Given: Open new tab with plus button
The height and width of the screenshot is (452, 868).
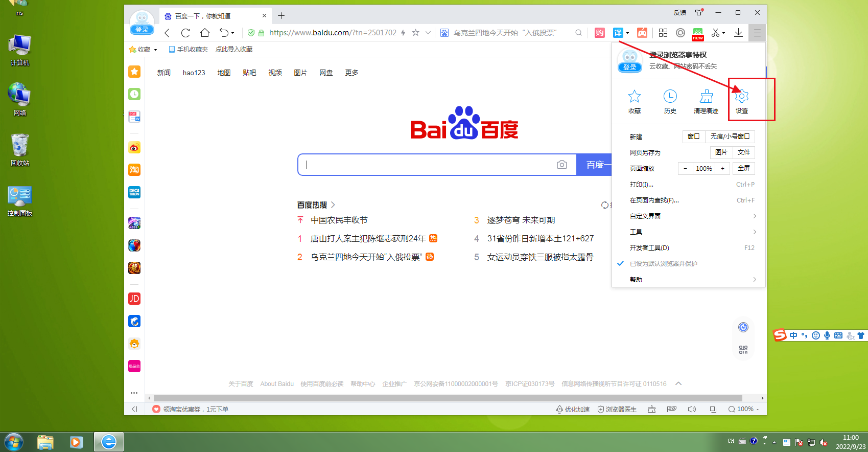Looking at the screenshot, I should point(281,16).
